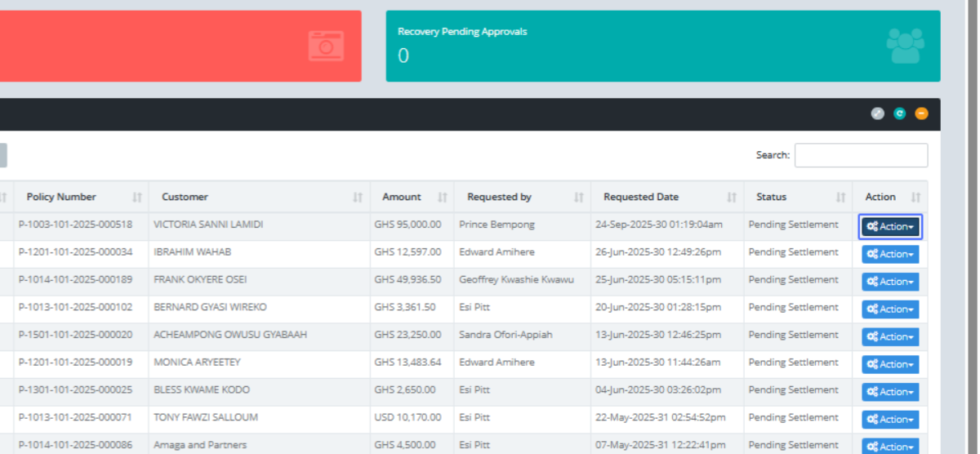
Task: Open Action dropdown for BERNARD GYASI WIREKO
Action: click(890, 309)
